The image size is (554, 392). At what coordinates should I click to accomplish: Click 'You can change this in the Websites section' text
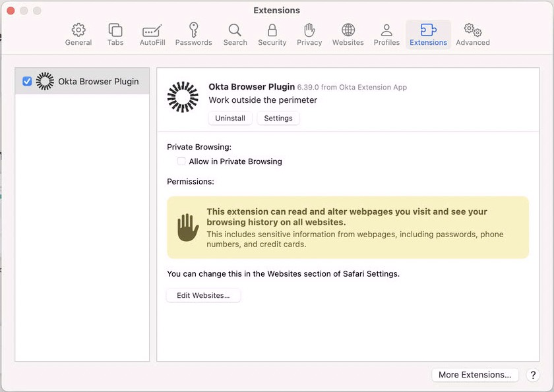pyautogui.click(x=283, y=274)
